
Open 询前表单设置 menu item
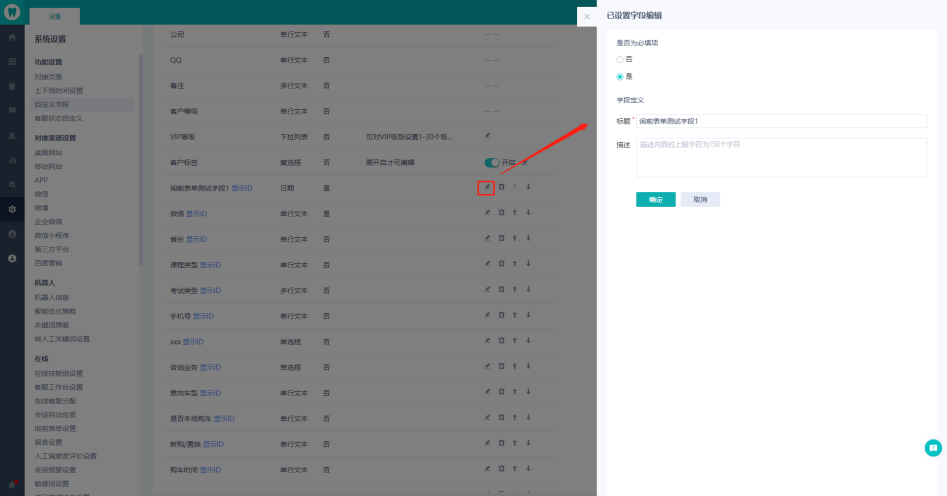pos(55,428)
